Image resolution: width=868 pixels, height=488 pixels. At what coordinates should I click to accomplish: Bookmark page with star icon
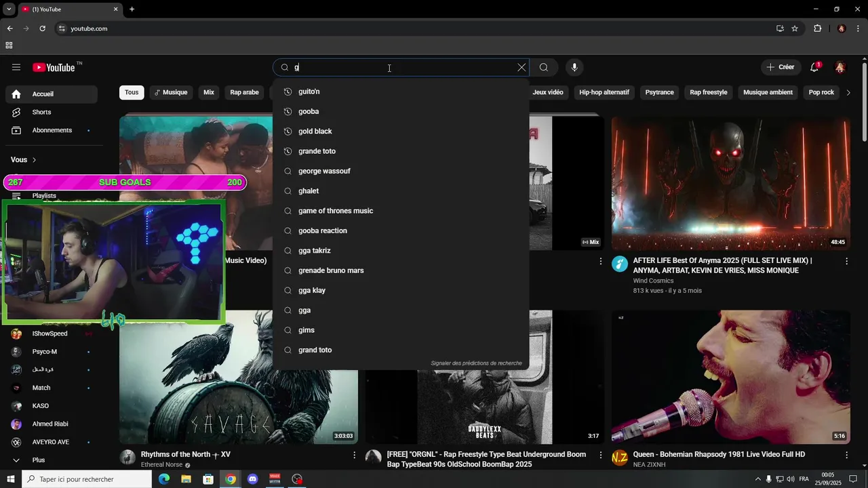795,28
